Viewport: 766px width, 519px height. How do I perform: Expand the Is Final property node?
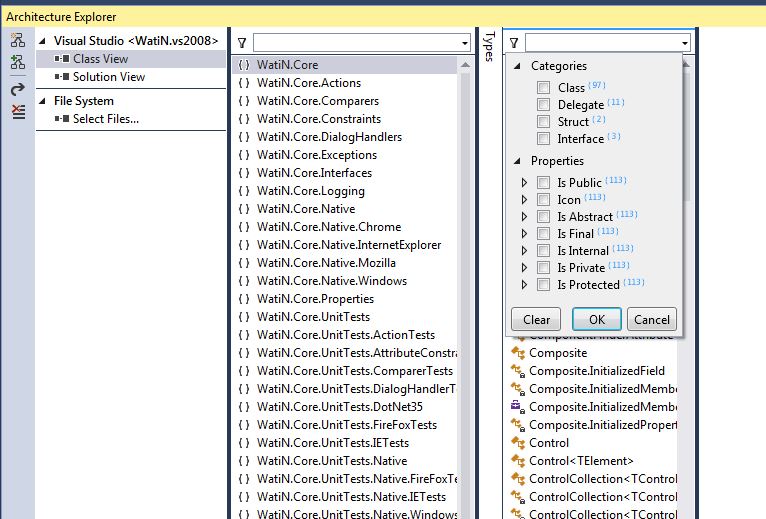pos(524,234)
